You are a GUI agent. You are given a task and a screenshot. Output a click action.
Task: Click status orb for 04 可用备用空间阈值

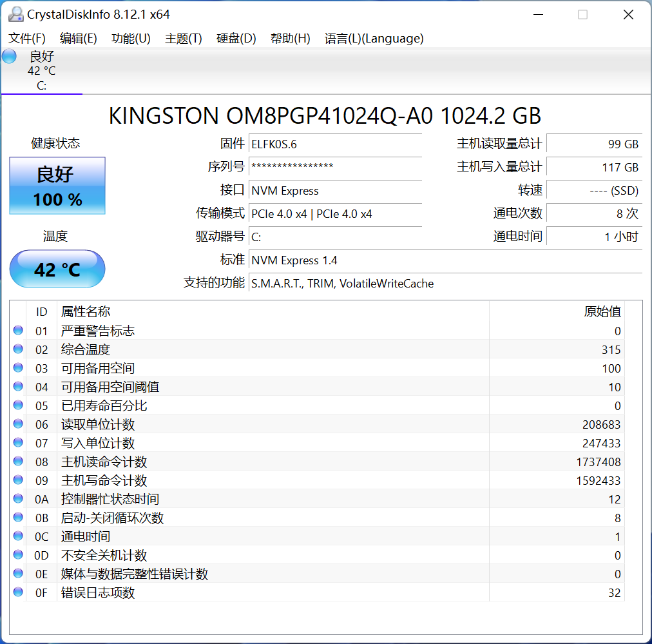(18, 387)
